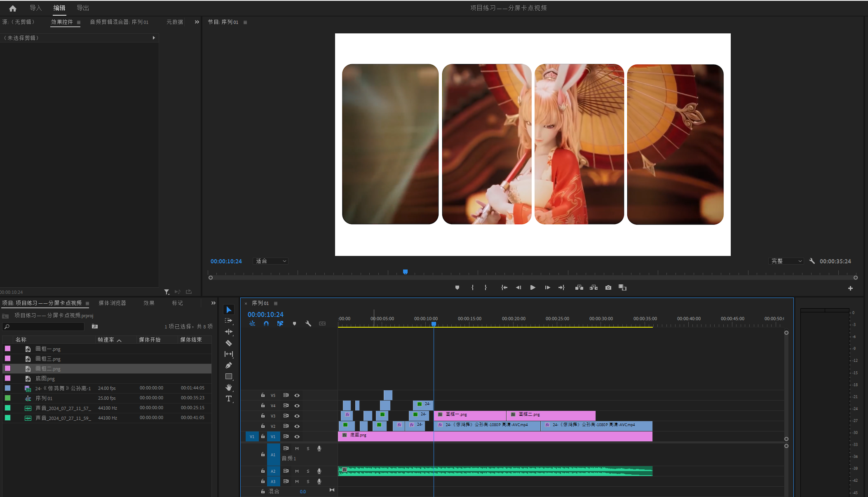Expand hidden source panel tabs chevron
The width and height of the screenshot is (868, 497).
(x=197, y=22)
